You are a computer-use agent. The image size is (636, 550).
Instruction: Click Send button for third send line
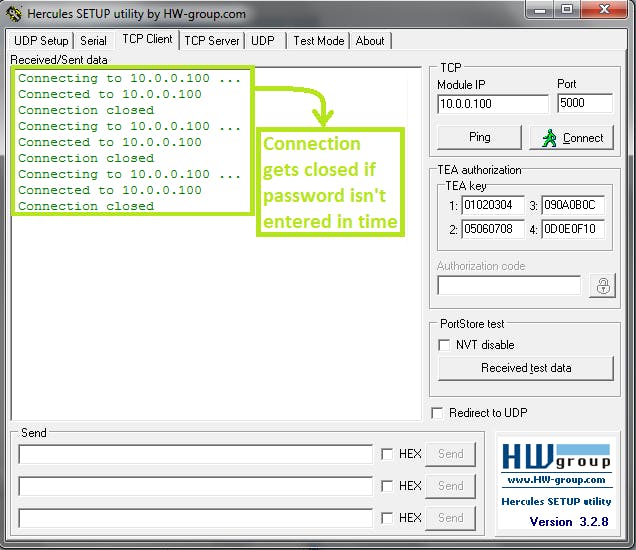(451, 518)
